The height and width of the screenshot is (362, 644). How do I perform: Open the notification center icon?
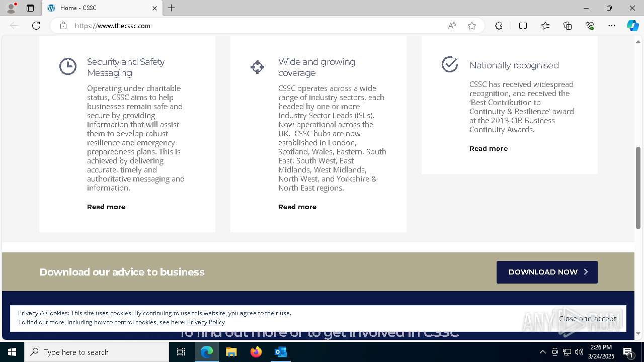628,352
